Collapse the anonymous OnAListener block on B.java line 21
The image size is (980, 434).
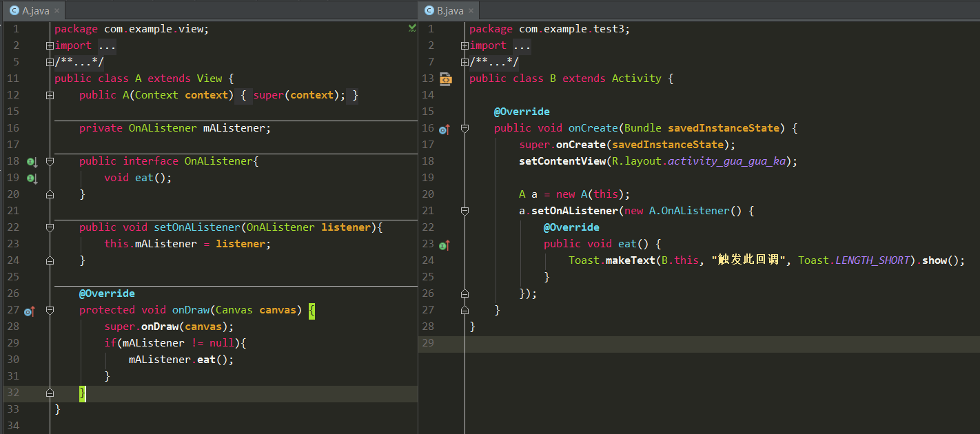[465, 211]
